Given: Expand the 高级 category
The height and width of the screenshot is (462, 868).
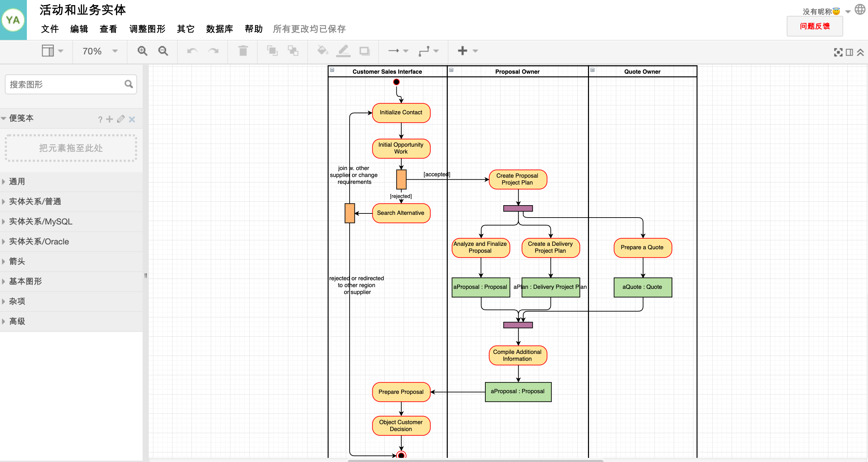Looking at the screenshot, I should tap(71, 321).
